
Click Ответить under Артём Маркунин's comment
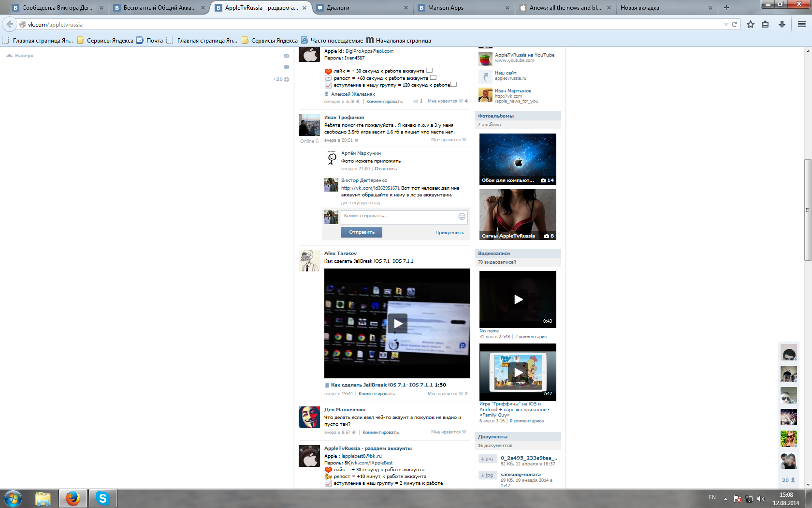point(386,169)
